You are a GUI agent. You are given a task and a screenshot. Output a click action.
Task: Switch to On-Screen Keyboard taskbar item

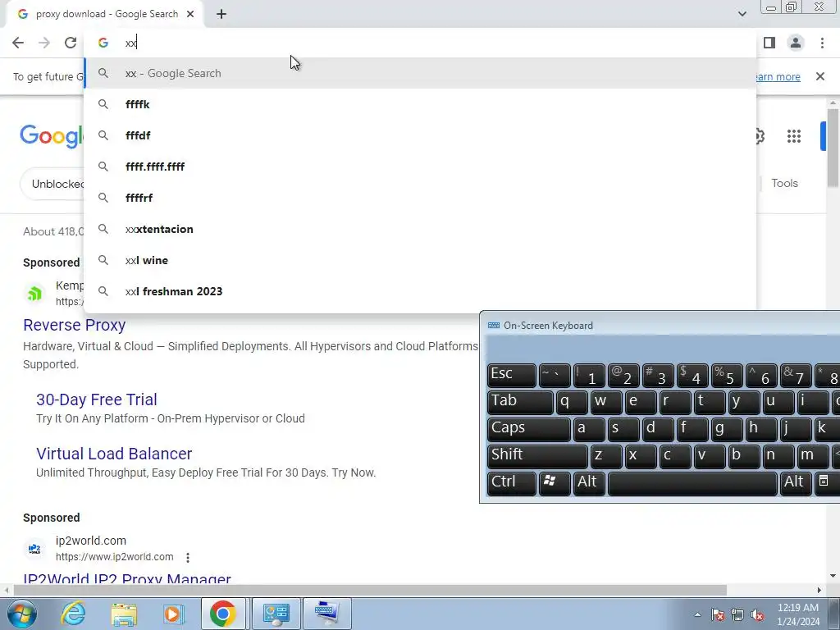(327, 614)
